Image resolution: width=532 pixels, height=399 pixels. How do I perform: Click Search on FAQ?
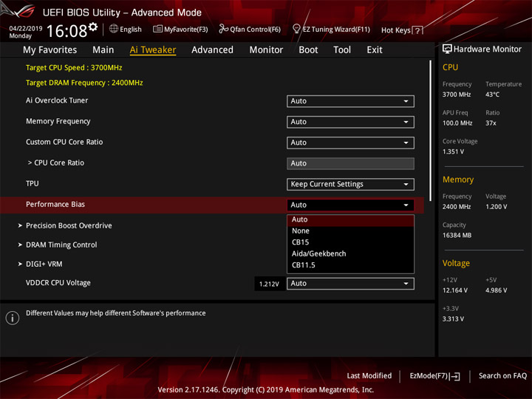tap(502, 376)
